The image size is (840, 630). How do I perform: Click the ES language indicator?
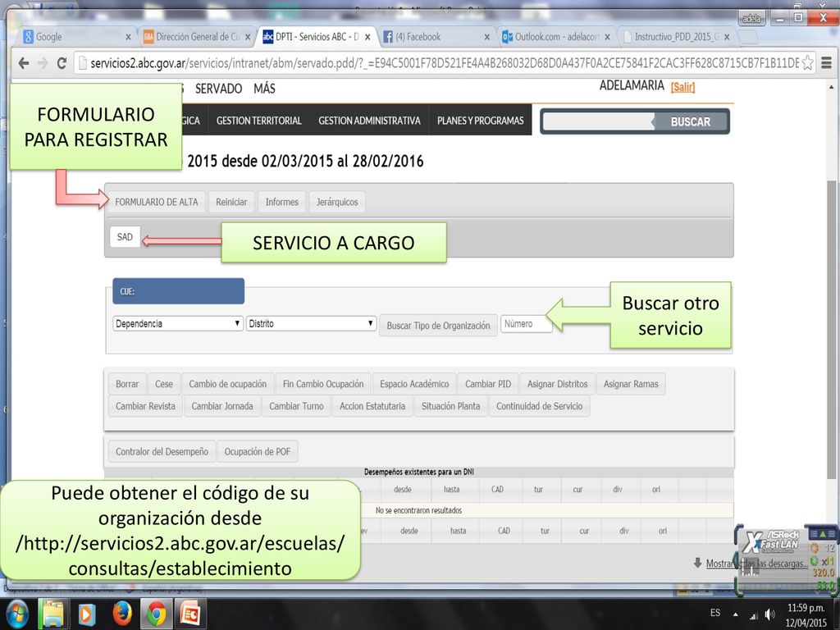715,612
